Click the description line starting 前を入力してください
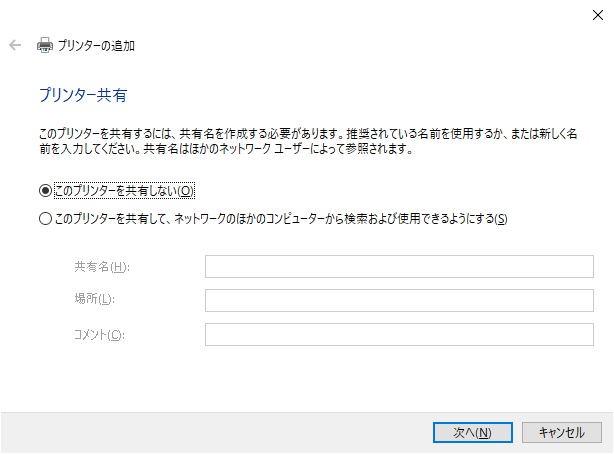The height and width of the screenshot is (454, 614). tap(226, 149)
